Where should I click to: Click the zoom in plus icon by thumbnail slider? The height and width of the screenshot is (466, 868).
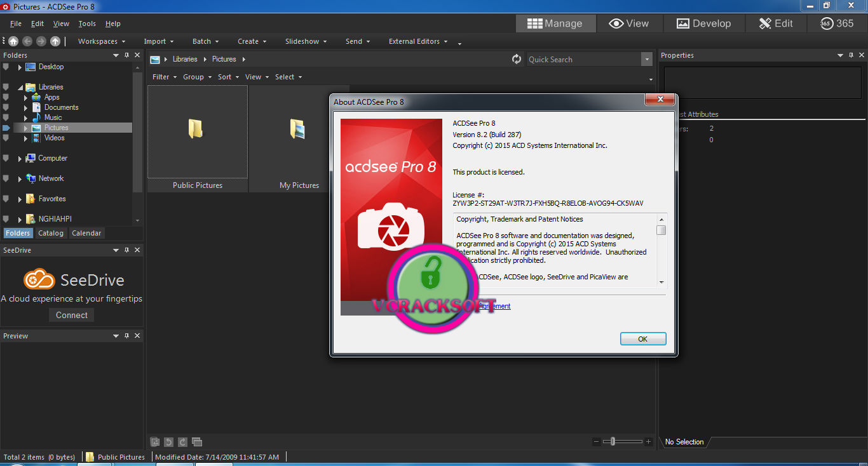pos(648,441)
